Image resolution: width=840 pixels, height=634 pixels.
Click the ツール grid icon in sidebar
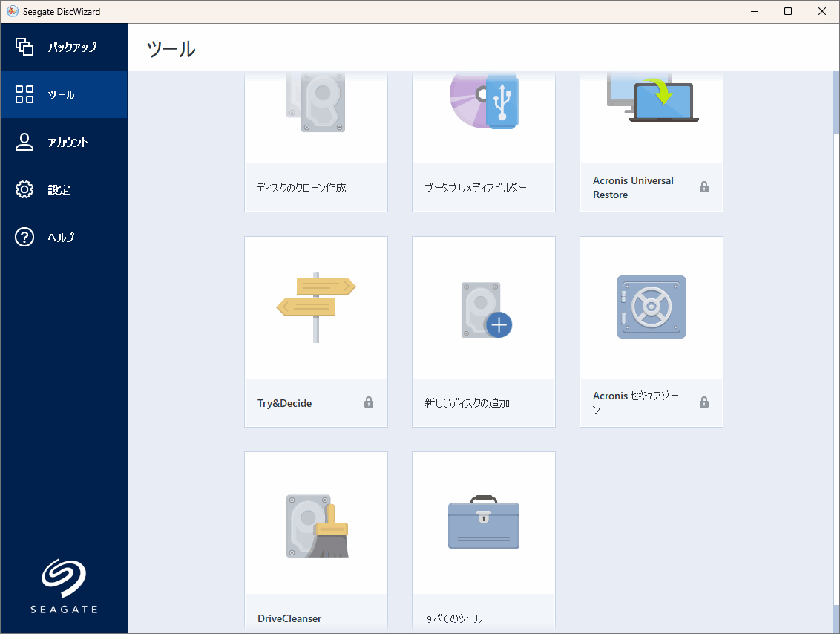(24, 94)
